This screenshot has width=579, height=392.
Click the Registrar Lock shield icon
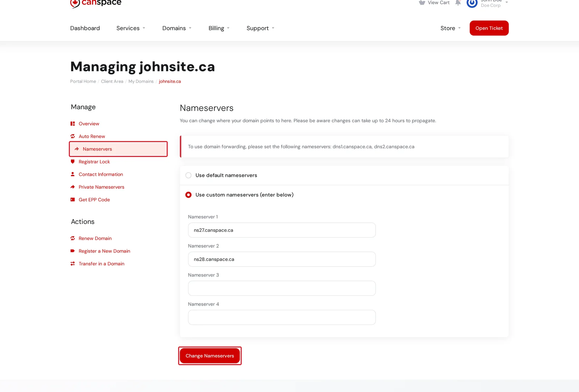73,162
